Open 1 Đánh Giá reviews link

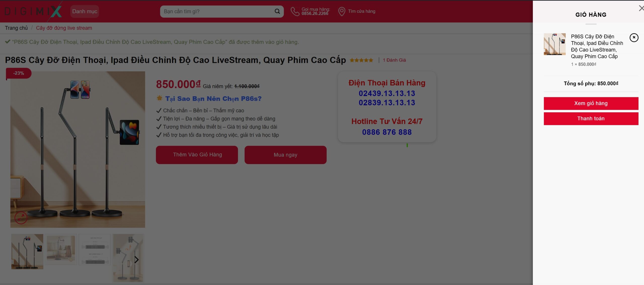point(394,60)
